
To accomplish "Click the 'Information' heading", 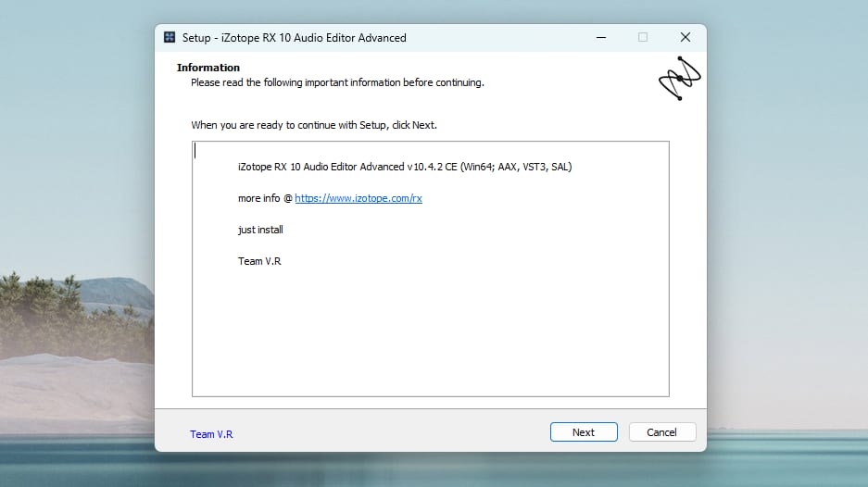I will pos(208,68).
